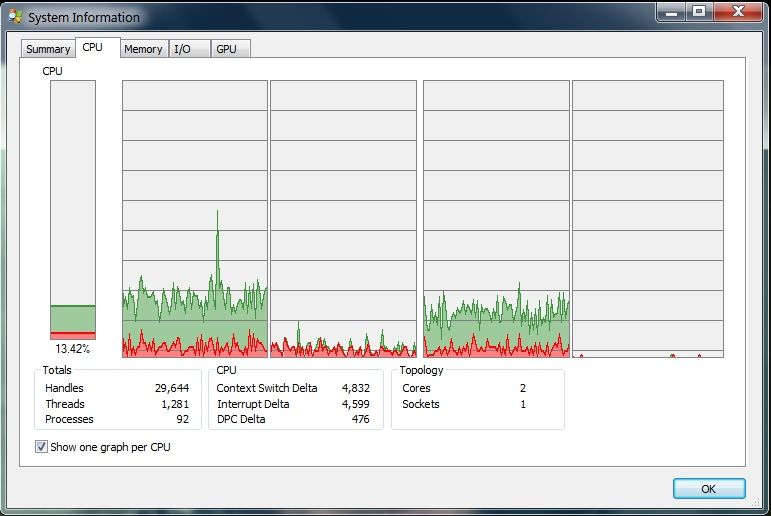Click the Interrupt Delta label
771x516 pixels.
253,404
